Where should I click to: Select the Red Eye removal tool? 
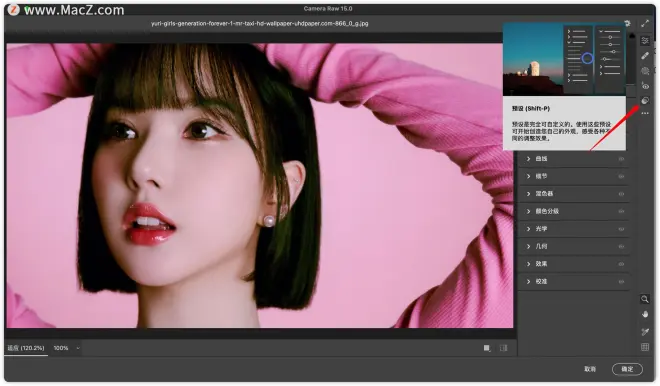pos(645,85)
